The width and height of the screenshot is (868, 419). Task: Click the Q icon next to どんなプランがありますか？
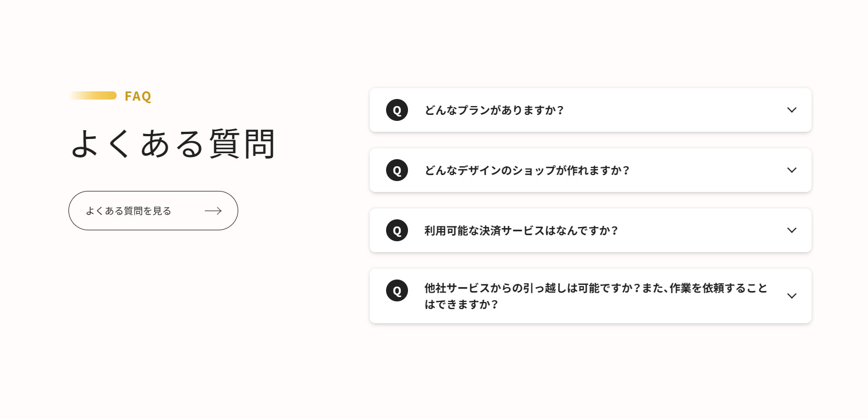click(397, 110)
